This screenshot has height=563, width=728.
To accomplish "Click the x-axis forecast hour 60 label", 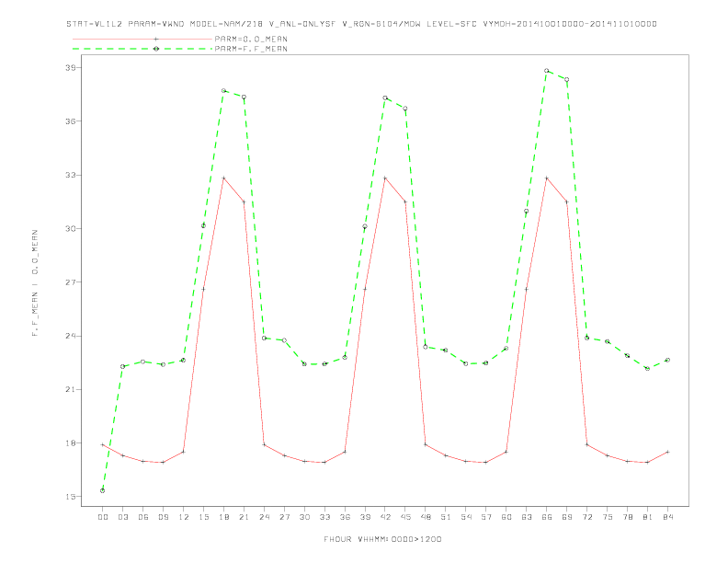I will click(506, 517).
